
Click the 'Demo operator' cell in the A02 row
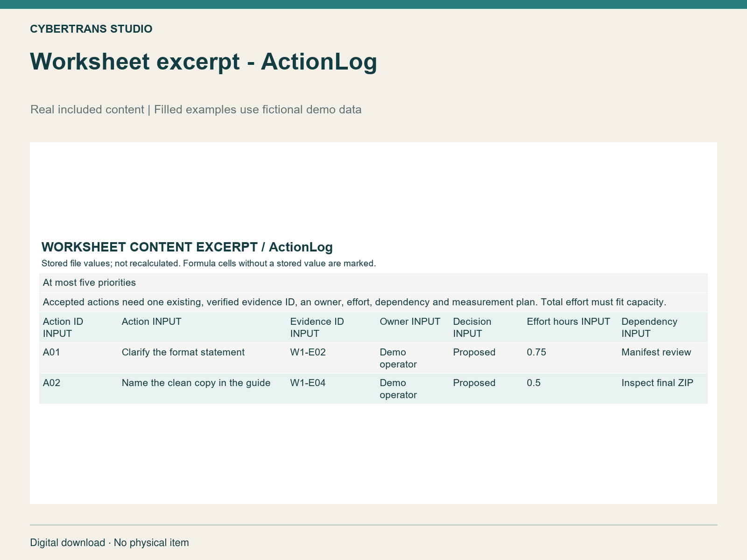(413, 389)
